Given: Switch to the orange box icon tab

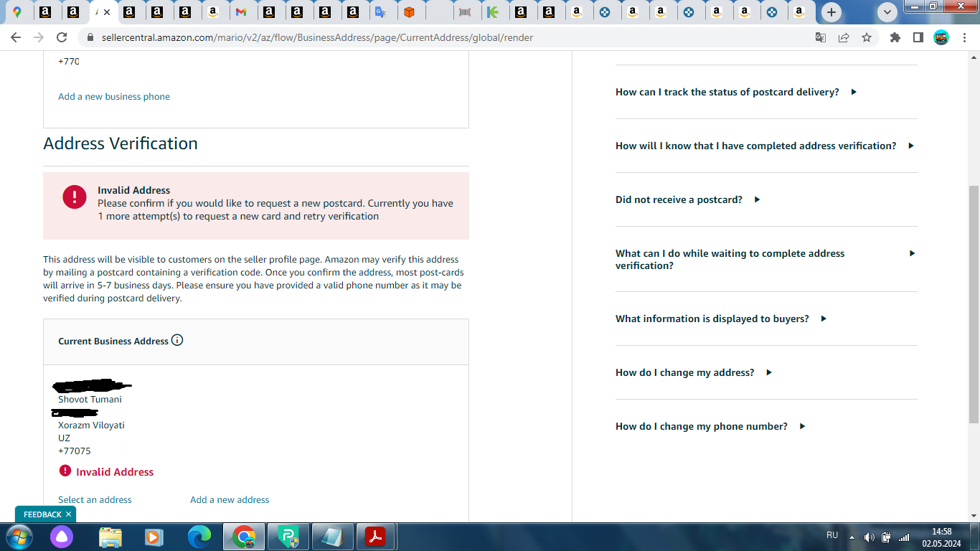Looking at the screenshot, I should pos(409,12).
